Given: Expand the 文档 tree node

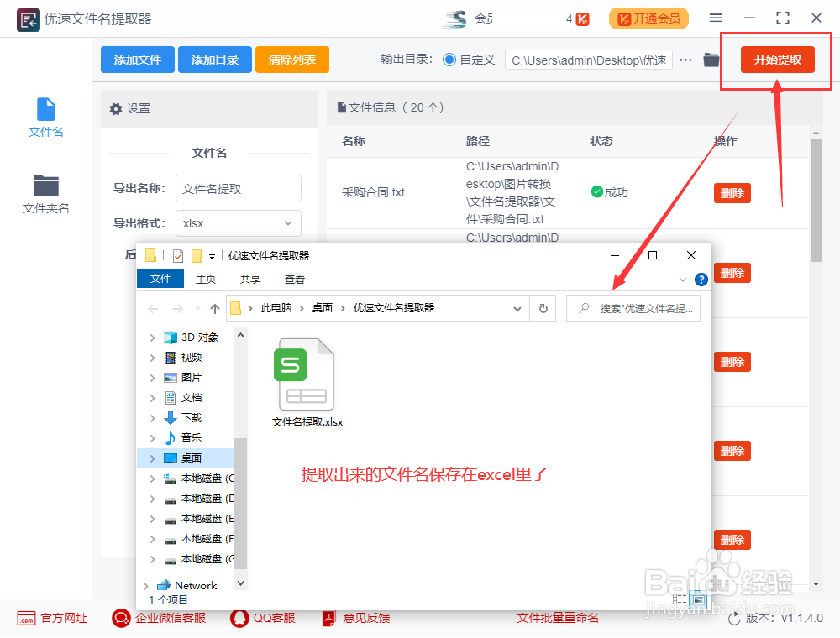Looking at the screenshot, I should tap(152, 398).
